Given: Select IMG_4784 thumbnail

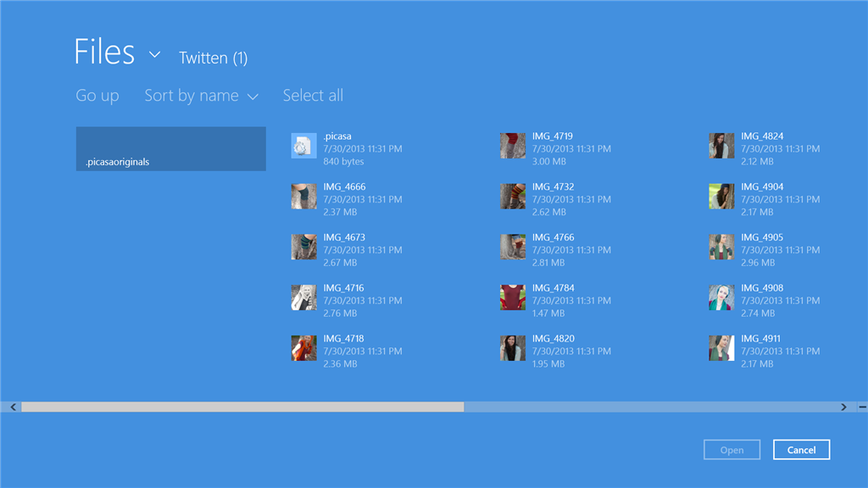Looking at the screenshot, I should click(513, 297).
